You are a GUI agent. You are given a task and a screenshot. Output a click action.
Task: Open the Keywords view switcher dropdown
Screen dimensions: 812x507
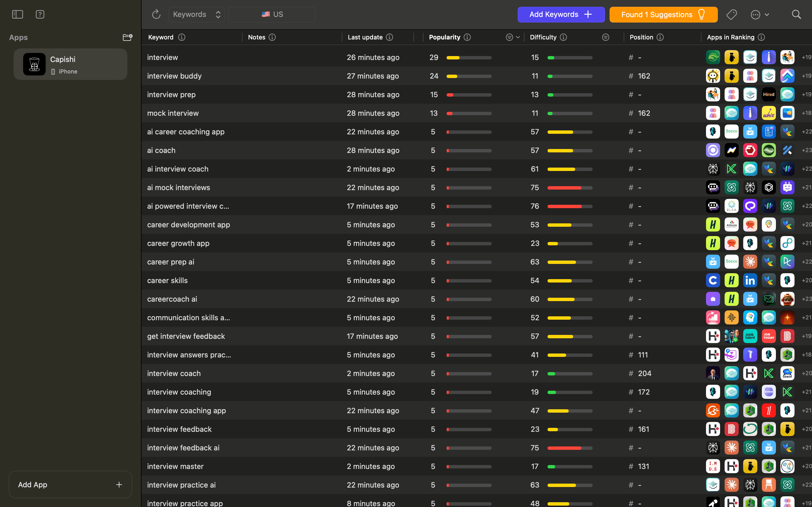196,14
